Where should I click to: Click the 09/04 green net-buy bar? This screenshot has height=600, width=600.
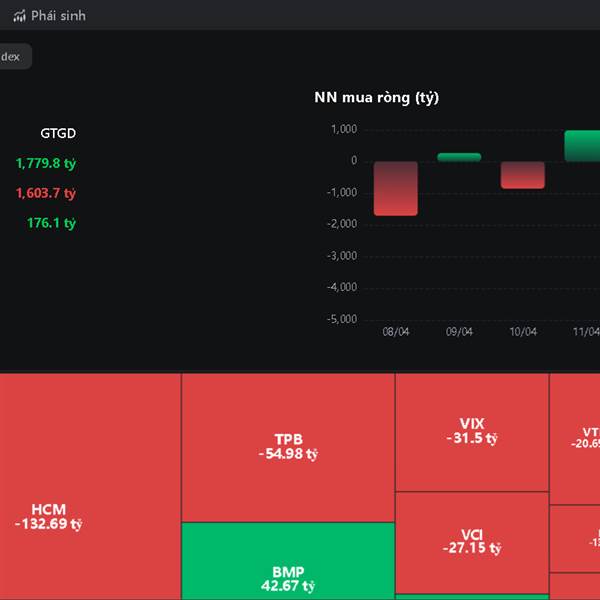click(459, 157)
